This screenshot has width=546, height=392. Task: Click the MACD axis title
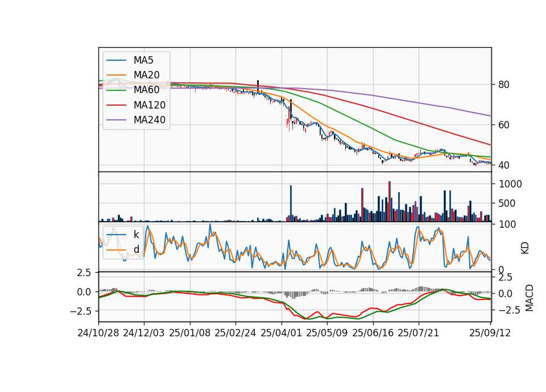(x=530, y=298)
